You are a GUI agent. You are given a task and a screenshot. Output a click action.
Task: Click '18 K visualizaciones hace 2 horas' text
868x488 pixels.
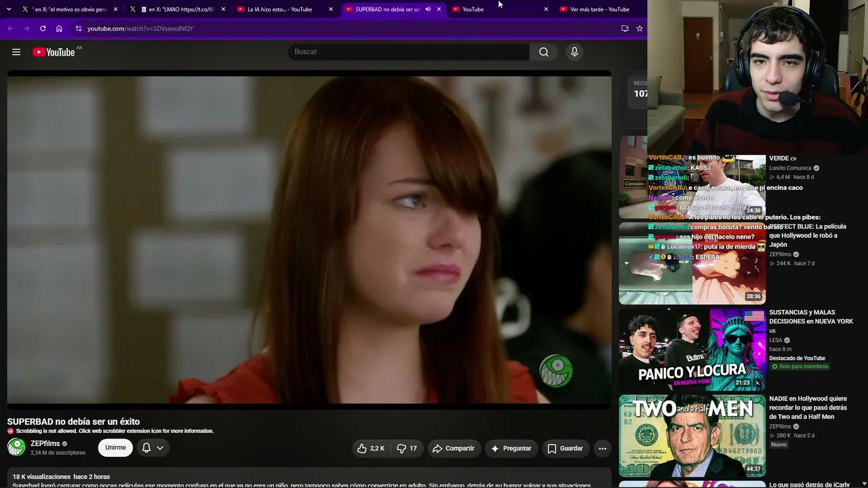pyautogui.click(x=61, y=477)
